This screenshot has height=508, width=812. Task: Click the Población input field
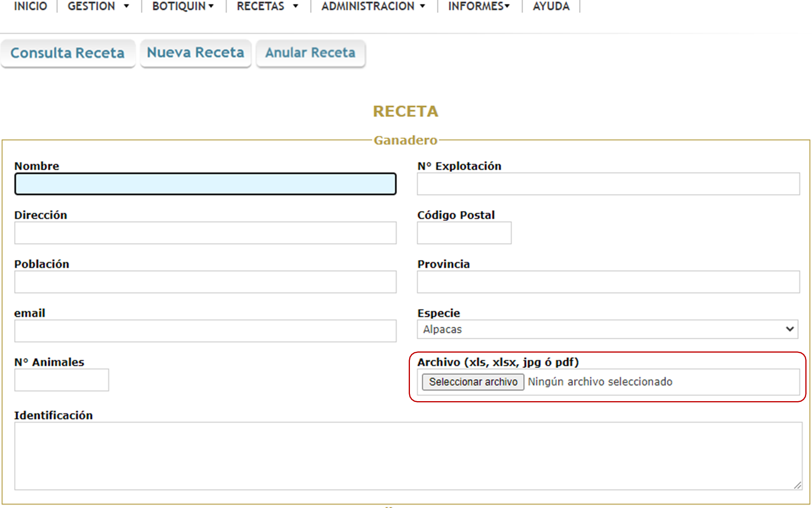click(x=205, y=282)
